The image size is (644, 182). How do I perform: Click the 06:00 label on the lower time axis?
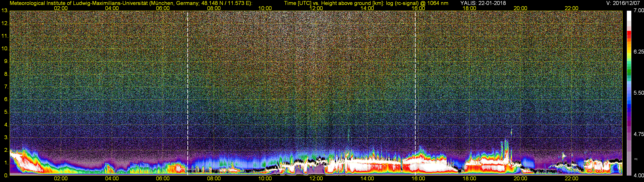point(163,179)
